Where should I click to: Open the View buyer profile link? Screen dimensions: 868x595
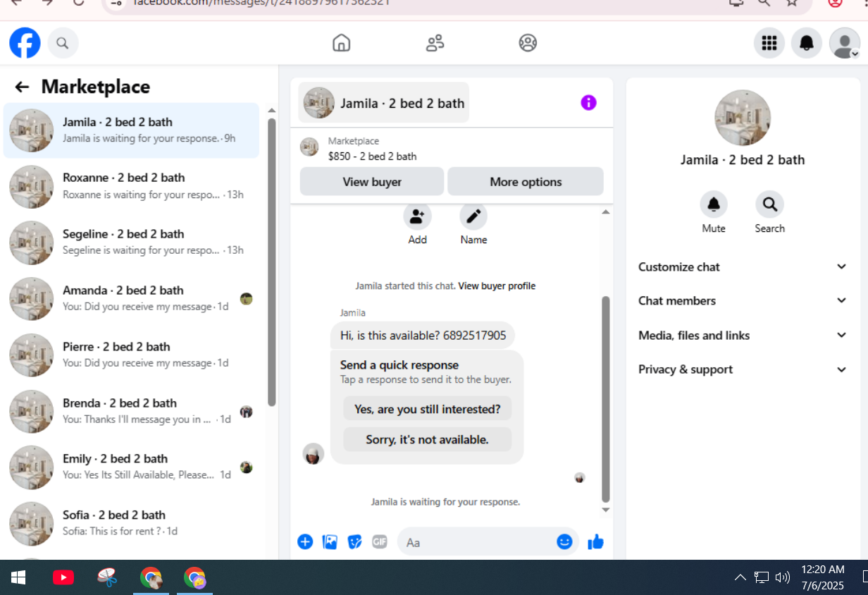point(497,286)
